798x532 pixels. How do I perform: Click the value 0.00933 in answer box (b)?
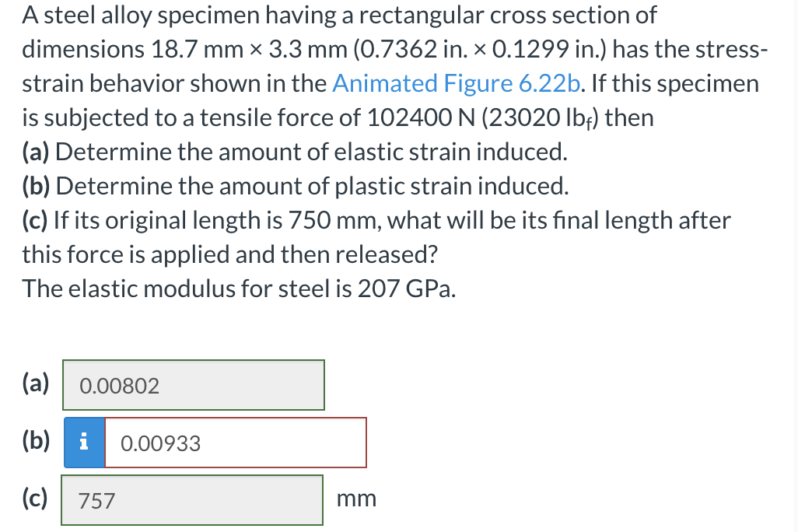[x=159, y=443]
